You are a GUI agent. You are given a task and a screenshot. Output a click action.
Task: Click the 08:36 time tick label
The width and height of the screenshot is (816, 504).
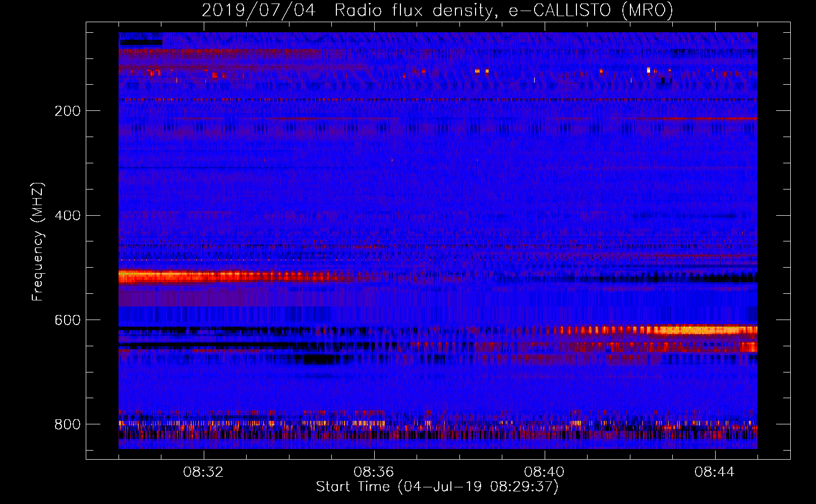click(x=374, y=472)
